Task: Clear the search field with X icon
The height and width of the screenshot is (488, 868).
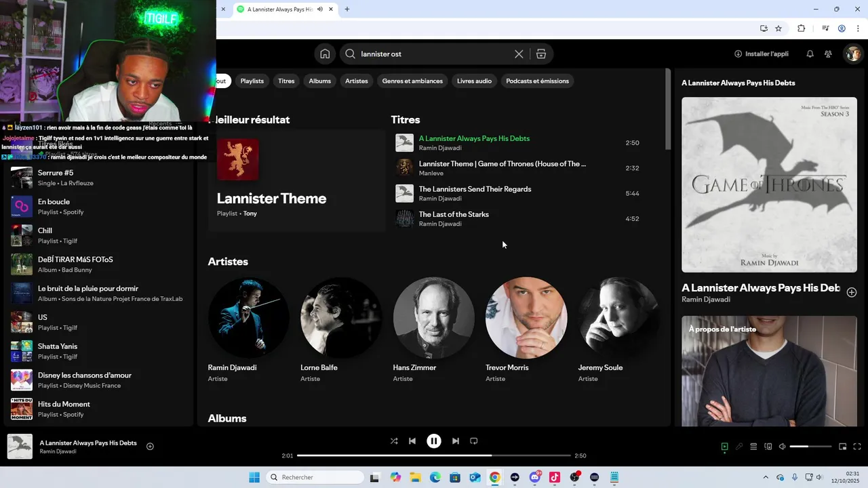Action: coord(519,54)
